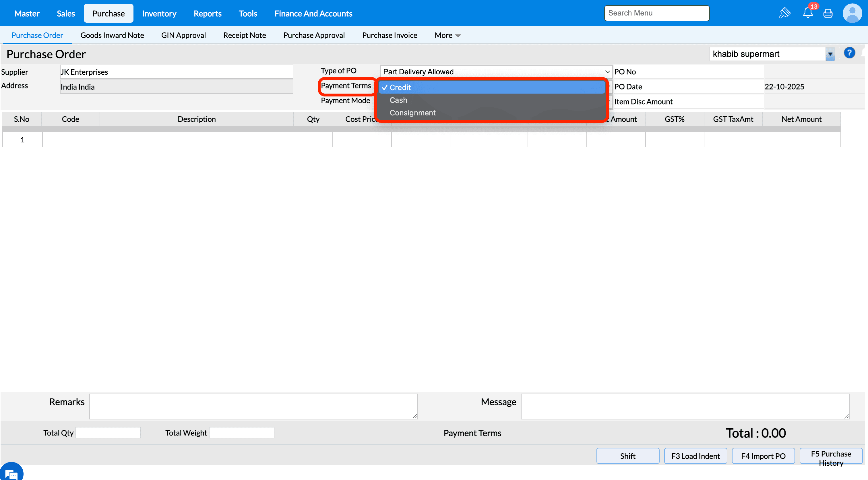868x480 pixels.
Task: Click the printer icon in header
Action: 828,13
